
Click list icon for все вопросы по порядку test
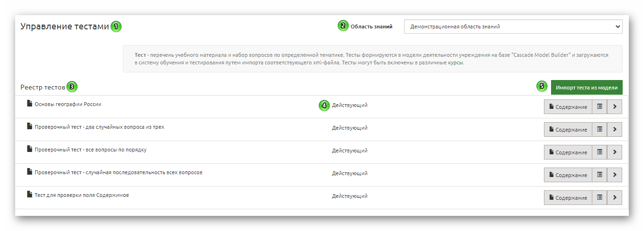point(599,152)
